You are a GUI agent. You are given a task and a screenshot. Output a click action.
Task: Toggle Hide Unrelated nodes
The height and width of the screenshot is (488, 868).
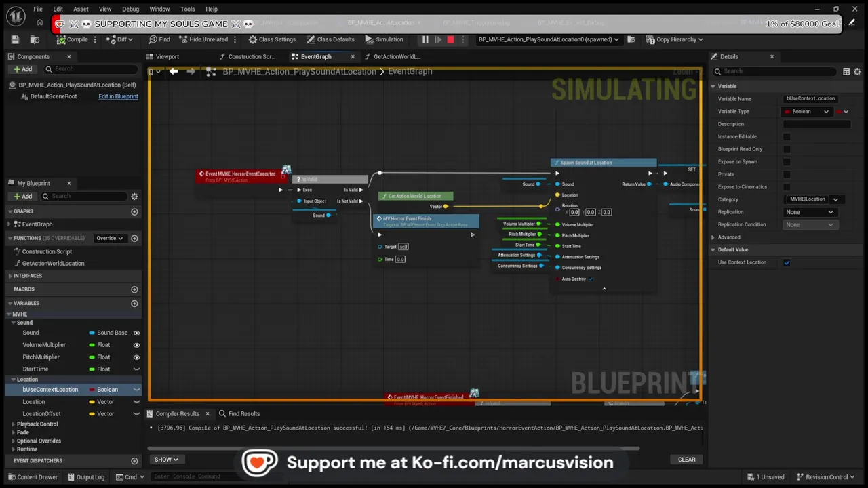[203, 39]
